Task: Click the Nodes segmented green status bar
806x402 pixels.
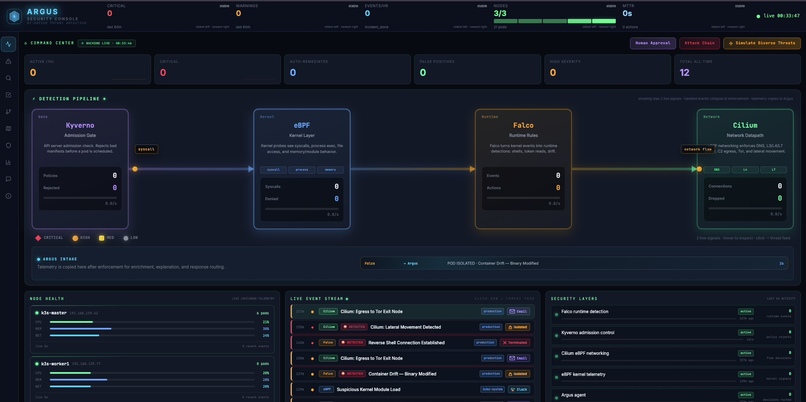Action: click(555, 21)
